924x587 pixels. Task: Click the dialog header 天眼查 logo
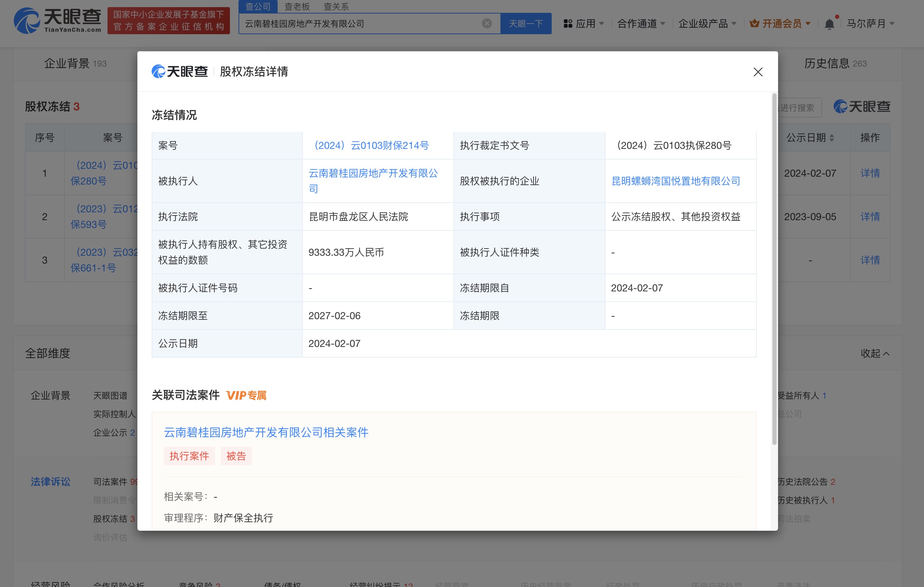[x=180, y=71]
